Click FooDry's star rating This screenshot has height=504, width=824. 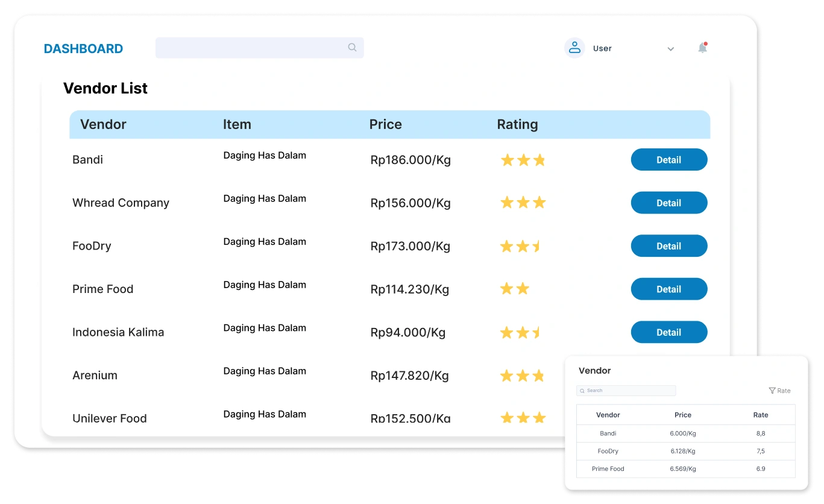521,247
